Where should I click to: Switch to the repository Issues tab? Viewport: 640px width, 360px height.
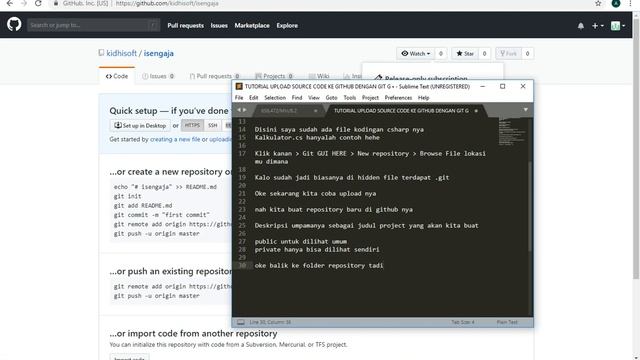pos(158,76)
